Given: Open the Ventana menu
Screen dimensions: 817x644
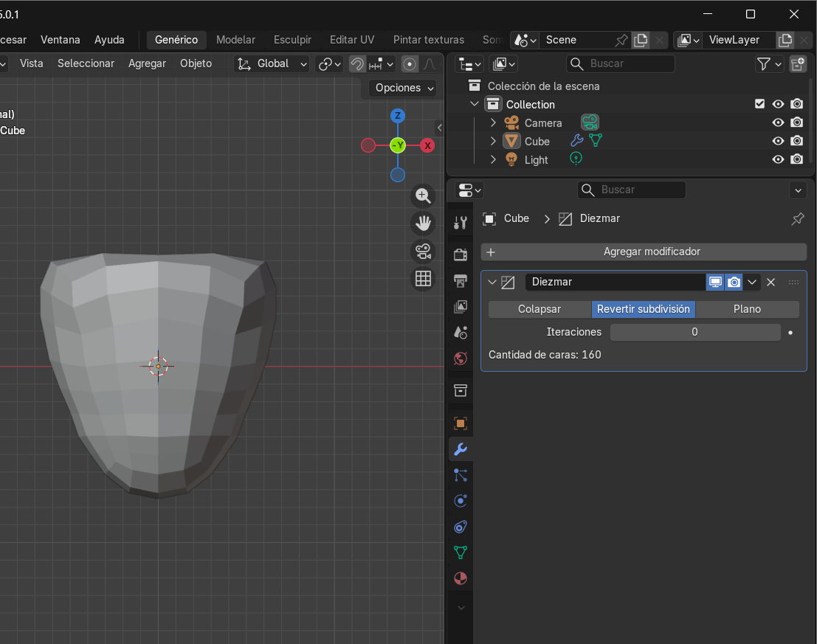Looking at the screenshot, I should (x=61, y=40).
